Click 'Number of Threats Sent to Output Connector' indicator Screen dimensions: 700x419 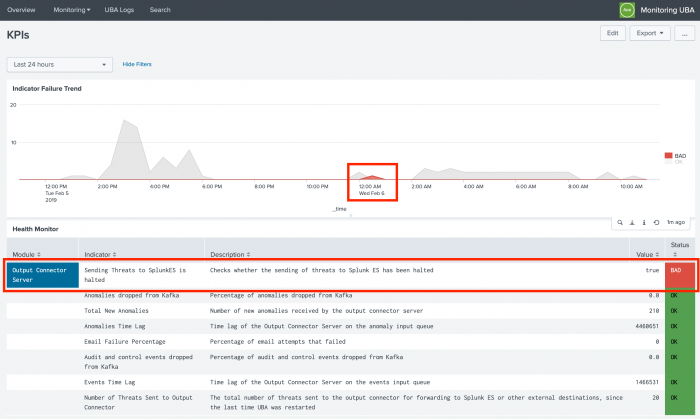click(138, 402)
